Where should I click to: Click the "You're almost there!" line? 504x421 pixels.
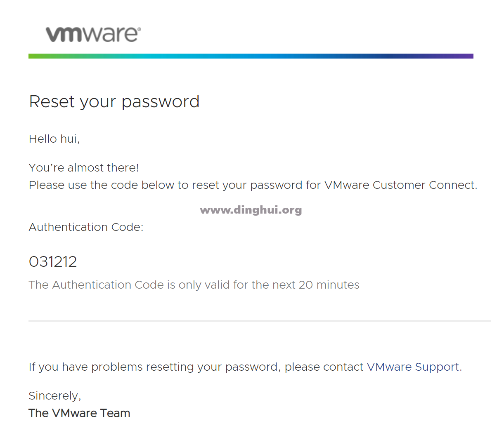point(84,168)
